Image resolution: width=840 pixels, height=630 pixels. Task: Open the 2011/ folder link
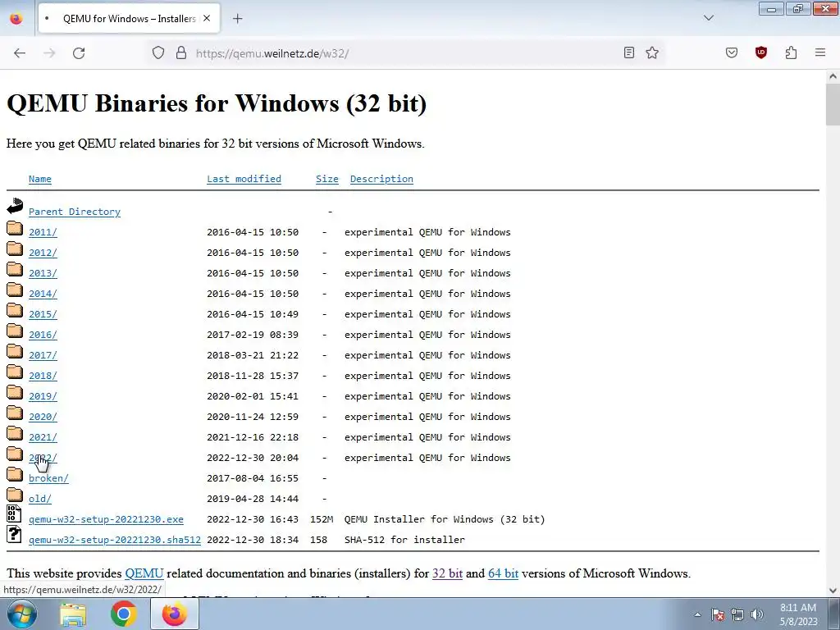(43, 232)
